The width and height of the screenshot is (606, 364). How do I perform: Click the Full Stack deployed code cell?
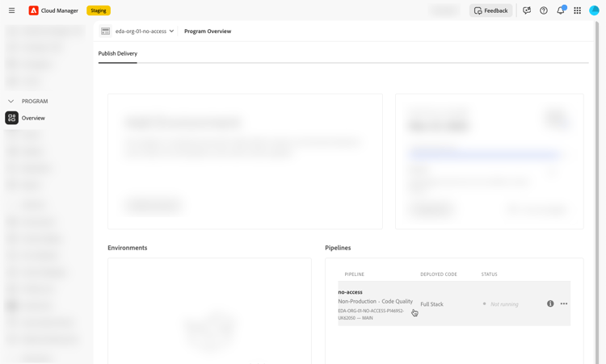pos(431,304)
